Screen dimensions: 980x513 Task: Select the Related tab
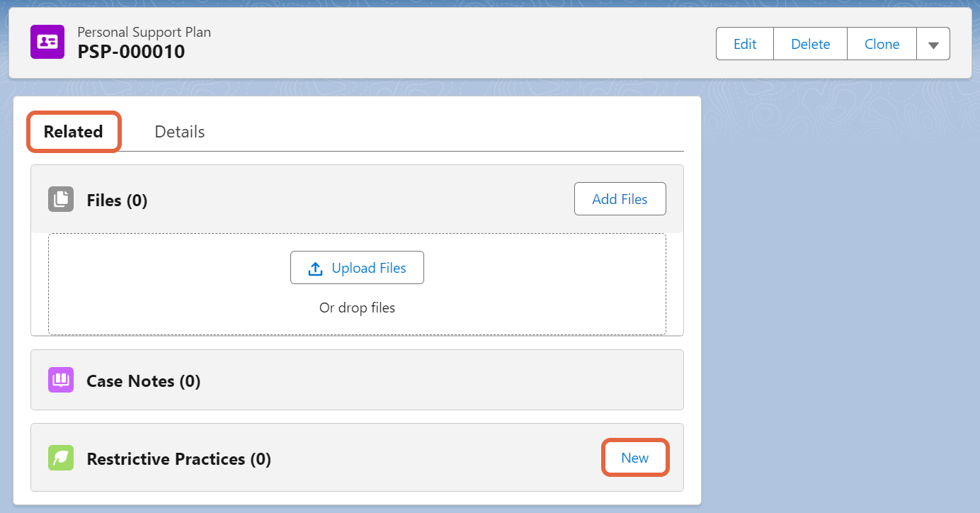pyautogui.click(x=73, y=131)
